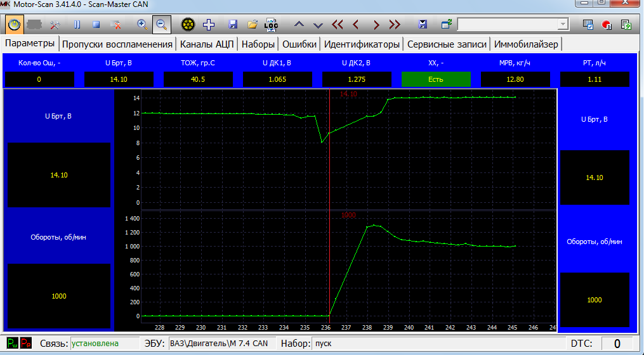Open settings with the crossed tools icon
Viewport: 644px width, 355px height.
[55, 25]
